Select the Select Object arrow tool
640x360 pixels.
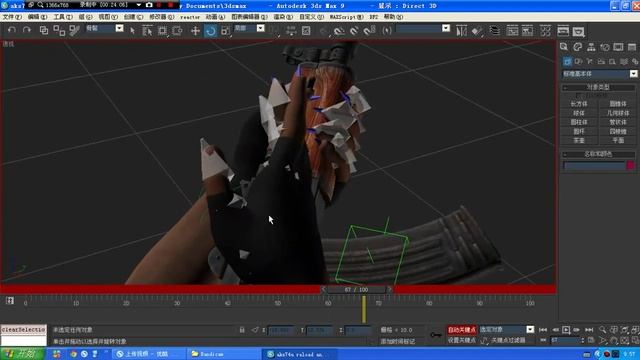(132, 31)
